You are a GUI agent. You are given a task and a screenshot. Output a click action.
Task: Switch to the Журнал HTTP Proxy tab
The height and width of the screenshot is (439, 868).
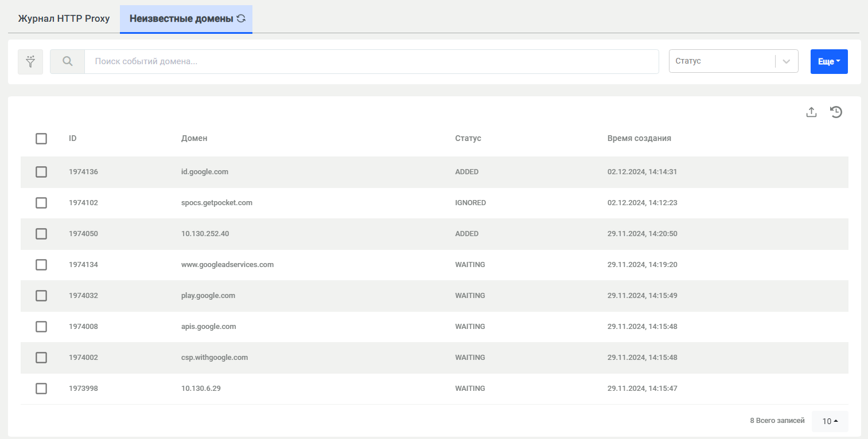[64, 18]
